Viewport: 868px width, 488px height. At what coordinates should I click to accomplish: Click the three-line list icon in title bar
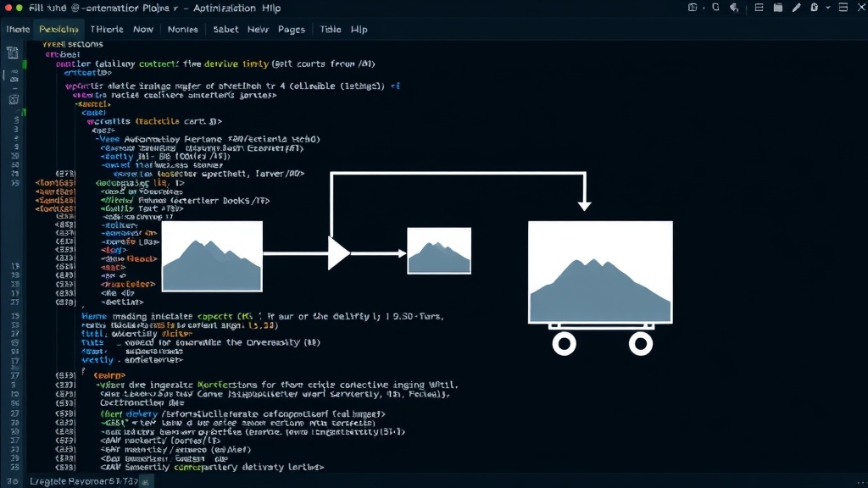point(759,8)
